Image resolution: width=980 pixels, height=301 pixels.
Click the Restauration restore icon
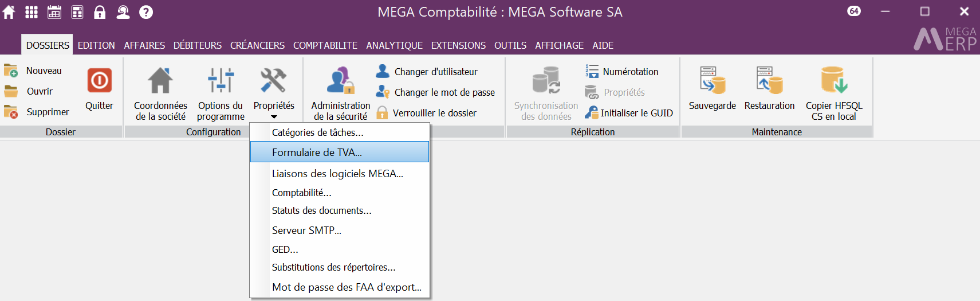click(769, 81)
